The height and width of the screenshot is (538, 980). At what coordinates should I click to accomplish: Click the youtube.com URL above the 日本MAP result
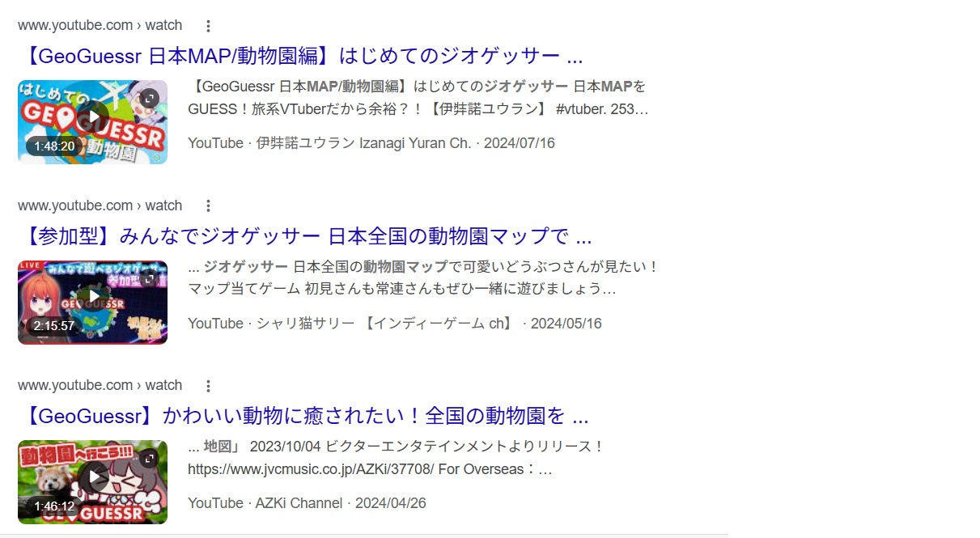tap(100, 26)
